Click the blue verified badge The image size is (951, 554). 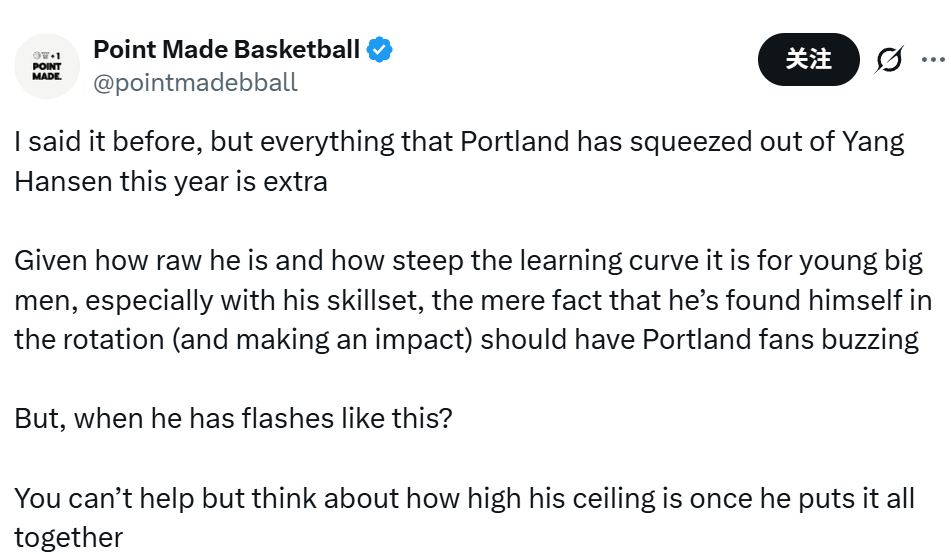point(380,49)
